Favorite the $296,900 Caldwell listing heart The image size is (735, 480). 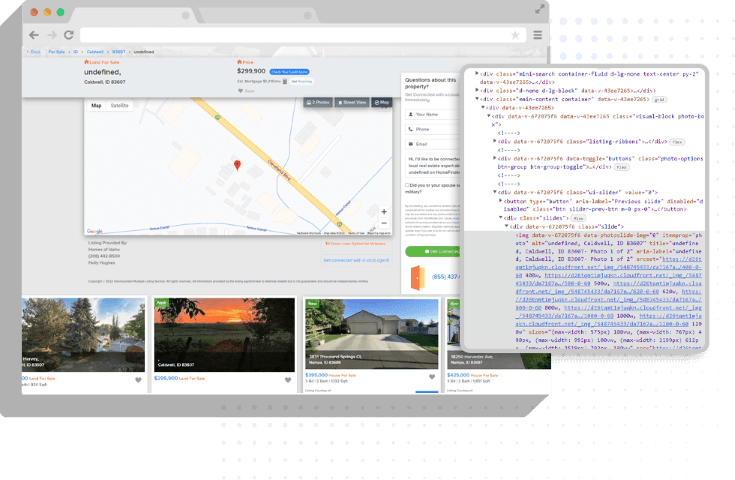click(288, 380)
